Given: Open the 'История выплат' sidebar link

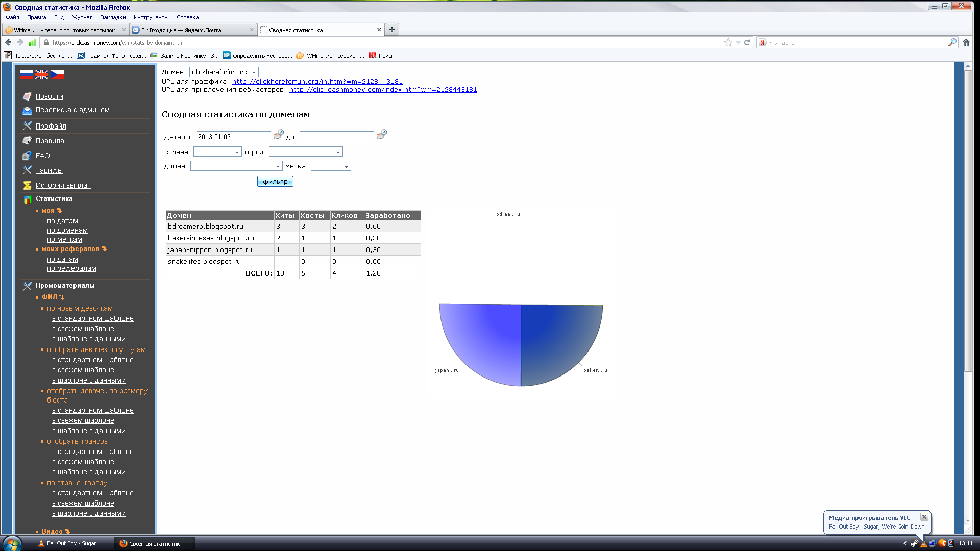Looking at the screenshot, I should tap(63, 185).
